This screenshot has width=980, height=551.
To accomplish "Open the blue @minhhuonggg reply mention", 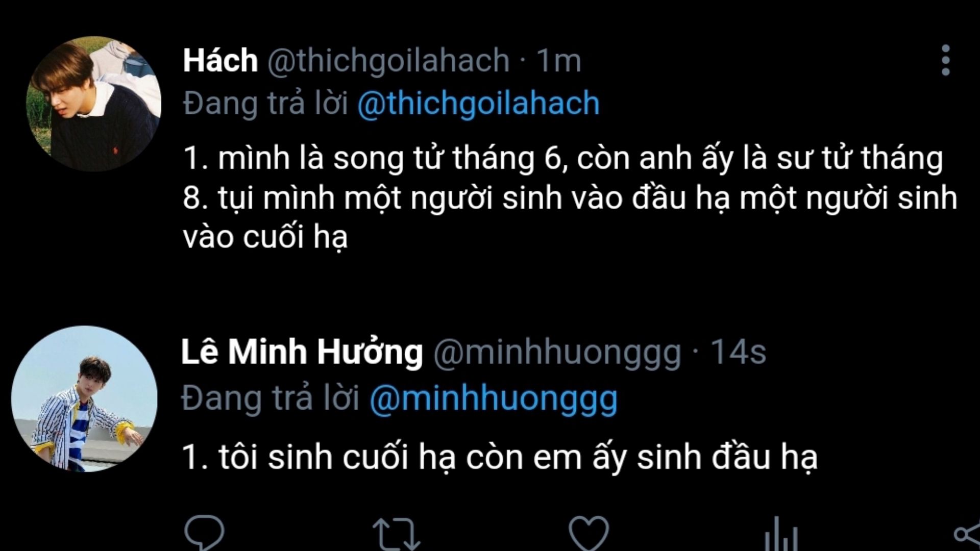I will point(494,398).
